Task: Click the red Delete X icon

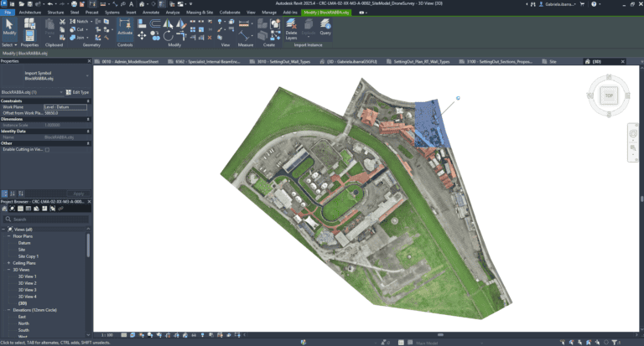Action: 210,38
